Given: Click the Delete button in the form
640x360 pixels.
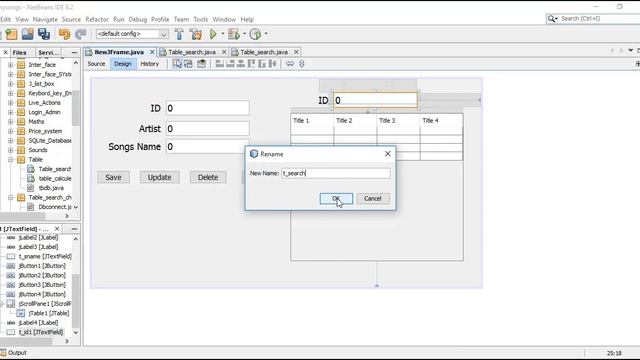Looking at the screenshot, I should point(208,177).
